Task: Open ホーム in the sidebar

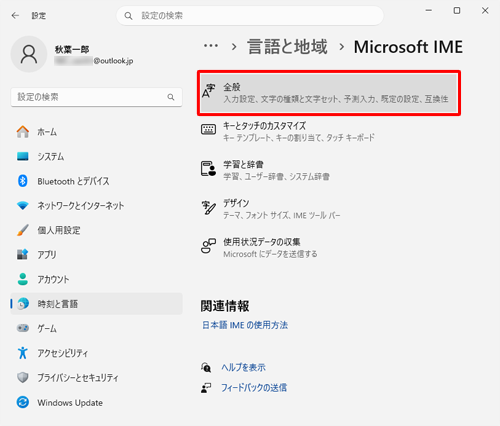Action: point(97,132)
